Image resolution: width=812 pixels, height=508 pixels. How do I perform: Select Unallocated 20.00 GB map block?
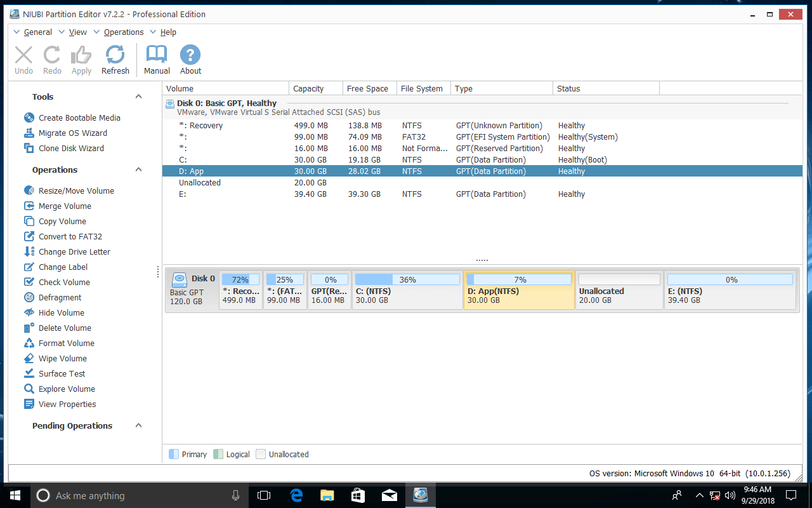coord(620,290)
